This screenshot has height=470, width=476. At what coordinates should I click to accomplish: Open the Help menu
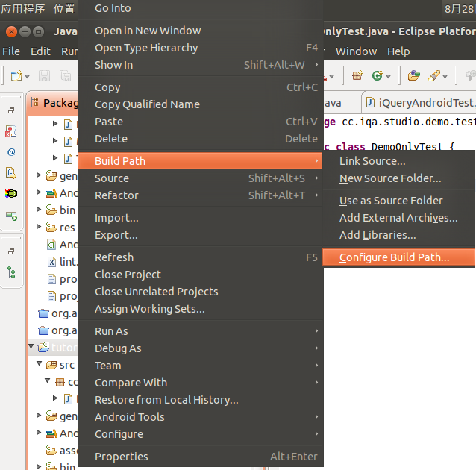398,51
